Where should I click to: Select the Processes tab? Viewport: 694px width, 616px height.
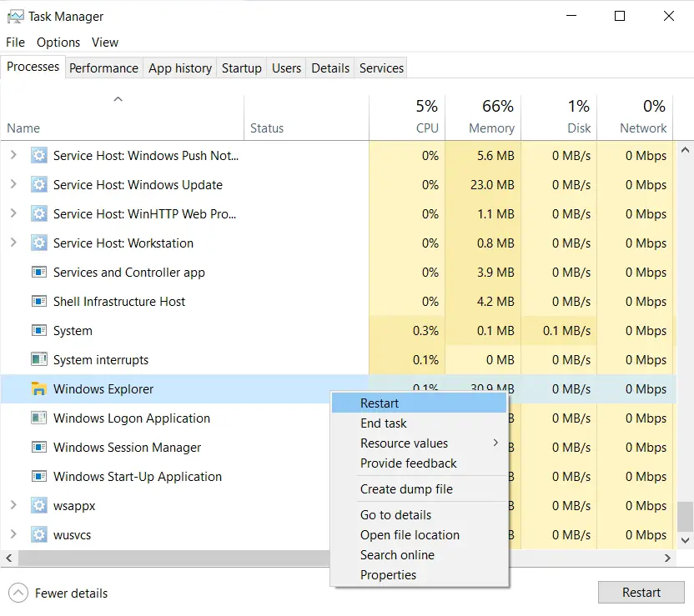tap(33, 67)
